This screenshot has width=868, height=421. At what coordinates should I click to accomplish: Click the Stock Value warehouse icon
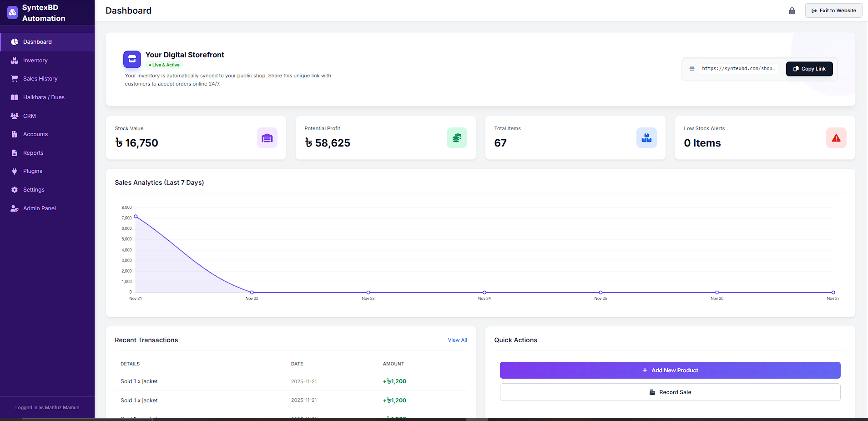(x=267, y=138)
